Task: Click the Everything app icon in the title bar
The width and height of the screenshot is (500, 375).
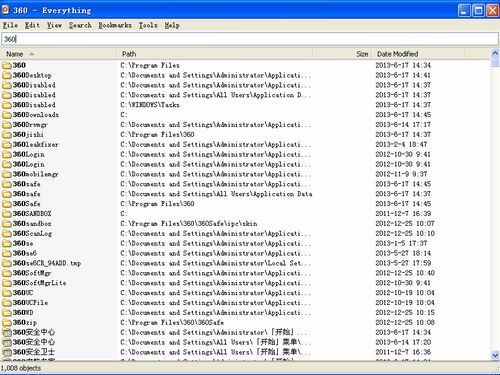Action: [5, 10]
